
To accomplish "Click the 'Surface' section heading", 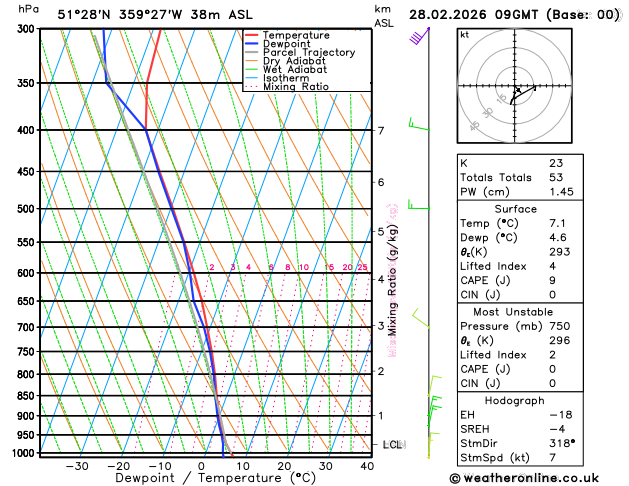I will click(x=515, y=209).
